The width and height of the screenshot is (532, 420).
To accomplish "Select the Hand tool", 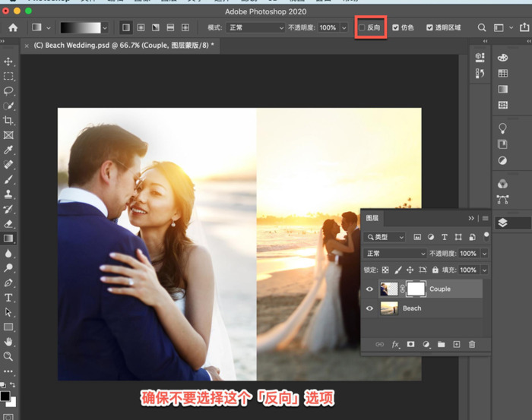I will [8, 342].
